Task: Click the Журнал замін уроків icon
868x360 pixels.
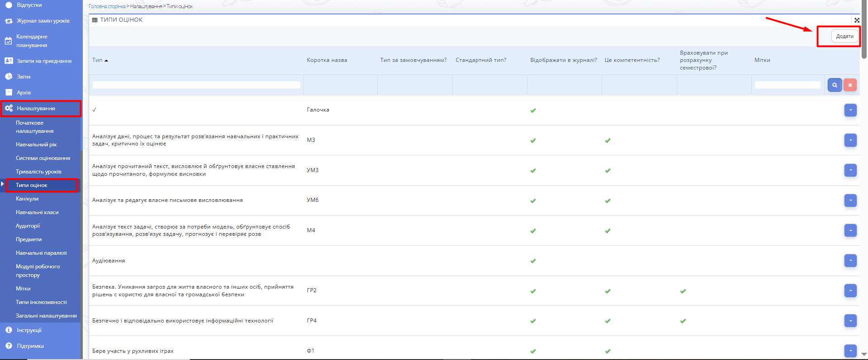Action: coord(9,21)
